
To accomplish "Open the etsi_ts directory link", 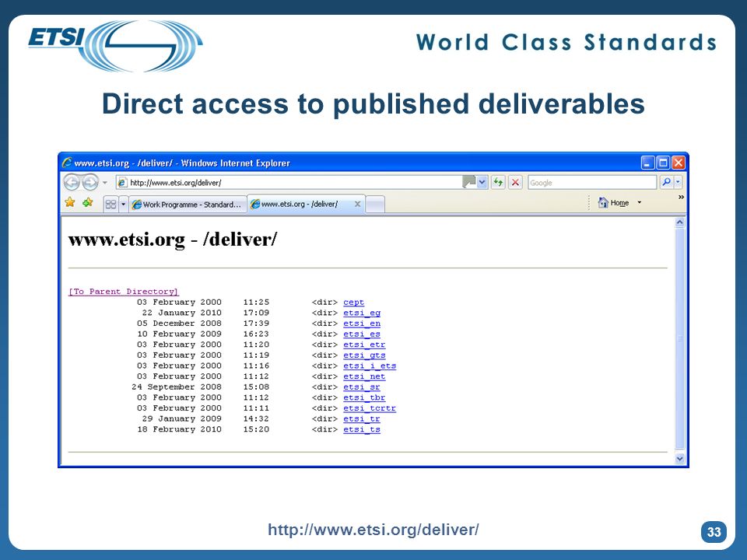I will click(362, 429).
